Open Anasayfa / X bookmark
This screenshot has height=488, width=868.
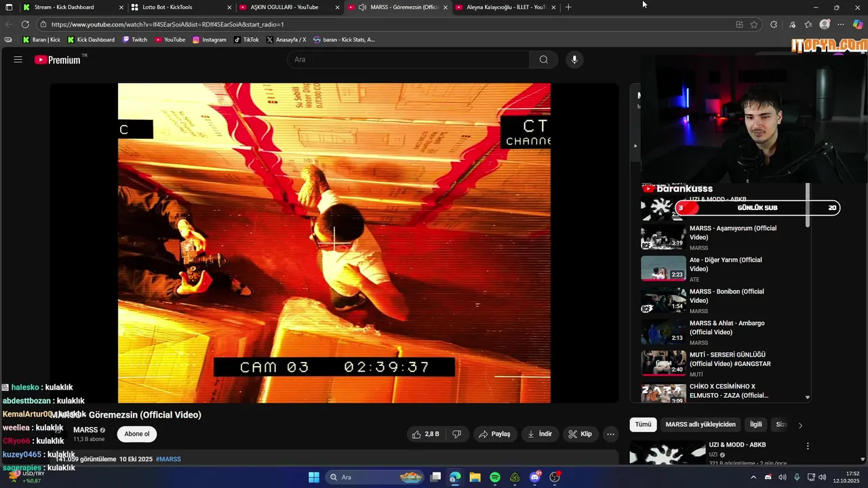tap(286, 40)
